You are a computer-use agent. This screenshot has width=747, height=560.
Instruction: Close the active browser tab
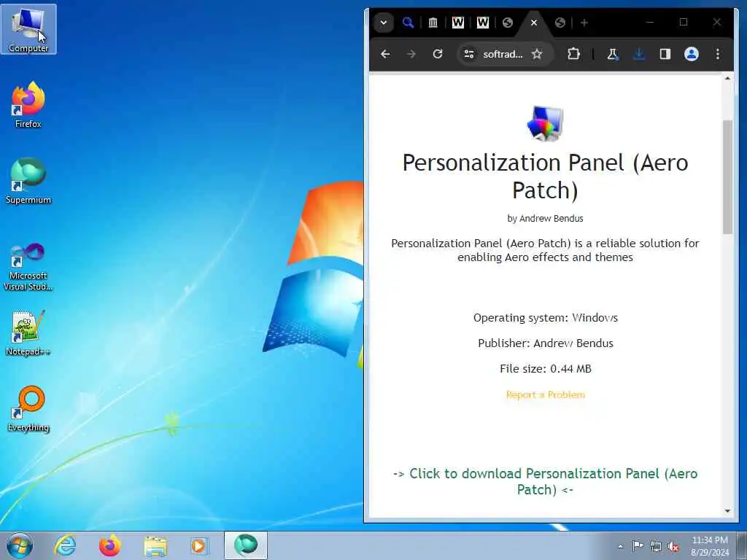pos(534,23)
